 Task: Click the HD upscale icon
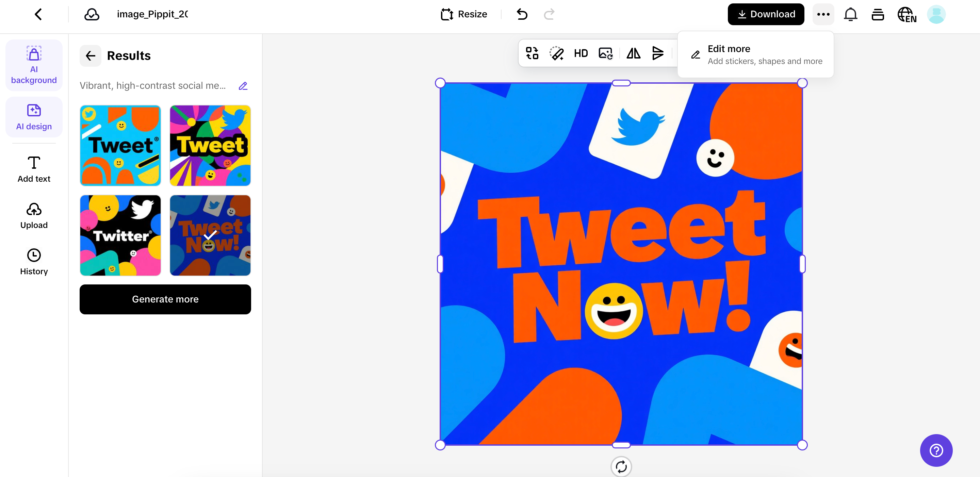[x=581, y=53]
